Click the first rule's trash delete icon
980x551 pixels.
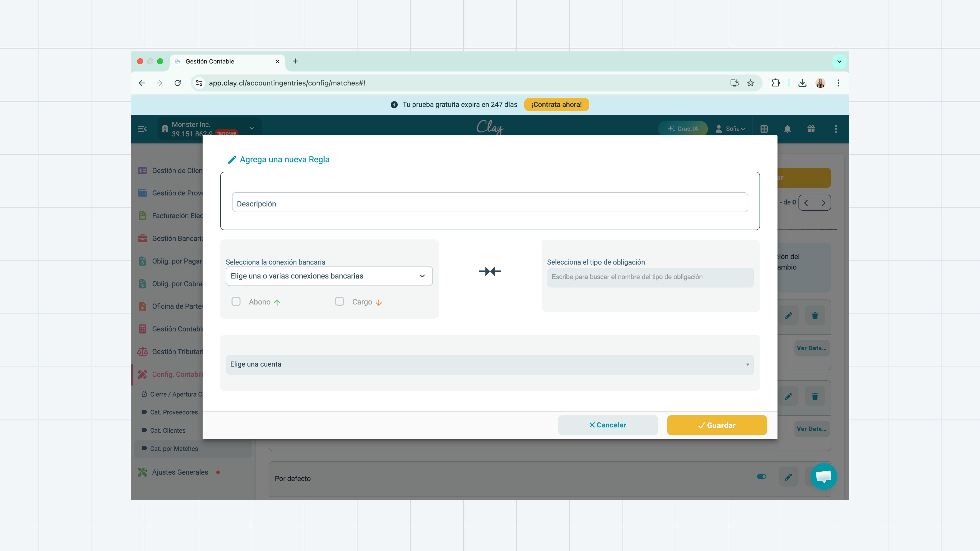pyautogui.click(x=815, y=315)
